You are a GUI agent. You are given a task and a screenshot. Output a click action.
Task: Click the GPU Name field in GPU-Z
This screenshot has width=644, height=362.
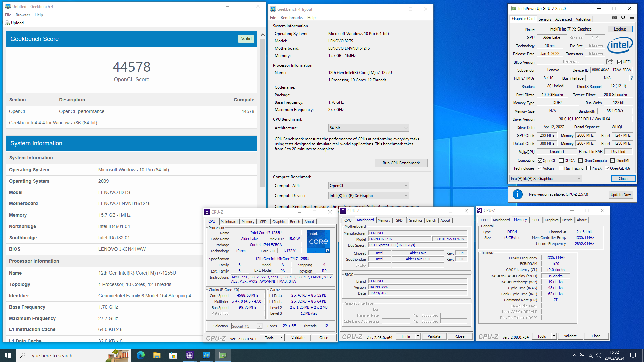tap(571, 29)
